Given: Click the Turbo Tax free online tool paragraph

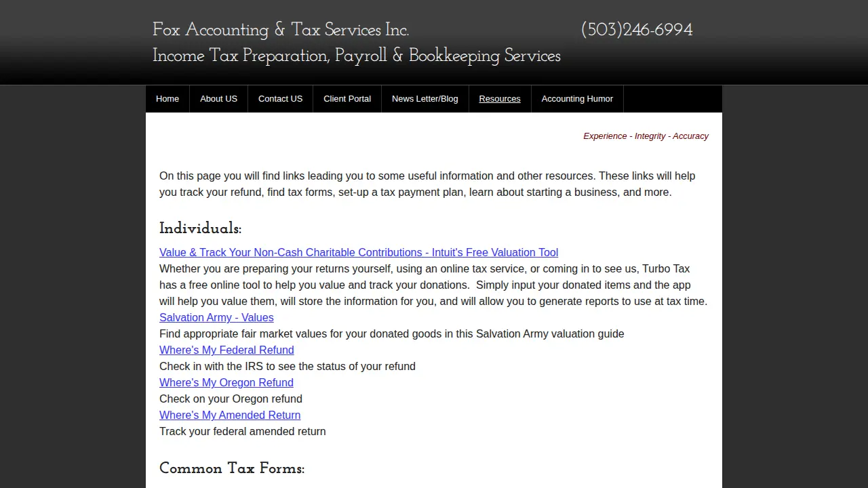Looking at the screenshot, I should point(433,285).
